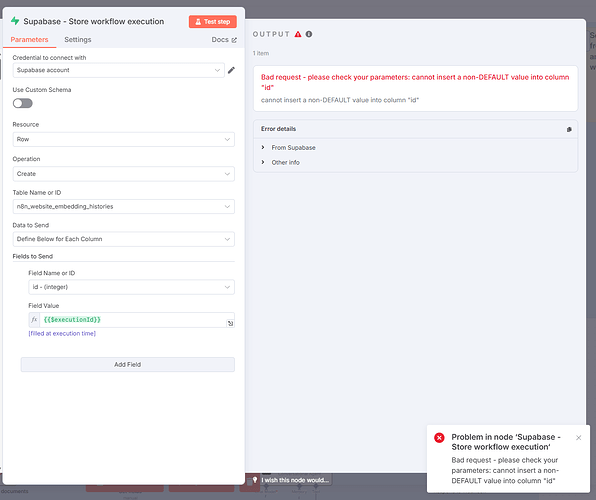The height and width of the screenshot is (500, 596).
Task: Click the Add Field button
Action: point(128,364)
